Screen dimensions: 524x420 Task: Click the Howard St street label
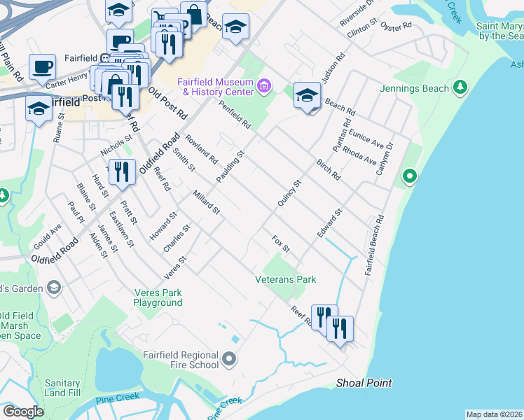click(x=163, y=226)
